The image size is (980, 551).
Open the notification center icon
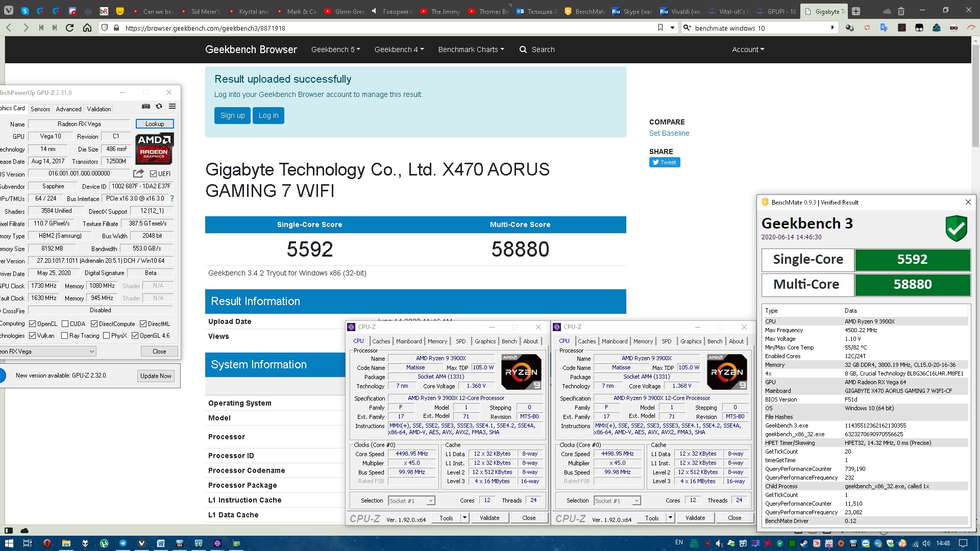pyautogui.click(x=963, y=543)
